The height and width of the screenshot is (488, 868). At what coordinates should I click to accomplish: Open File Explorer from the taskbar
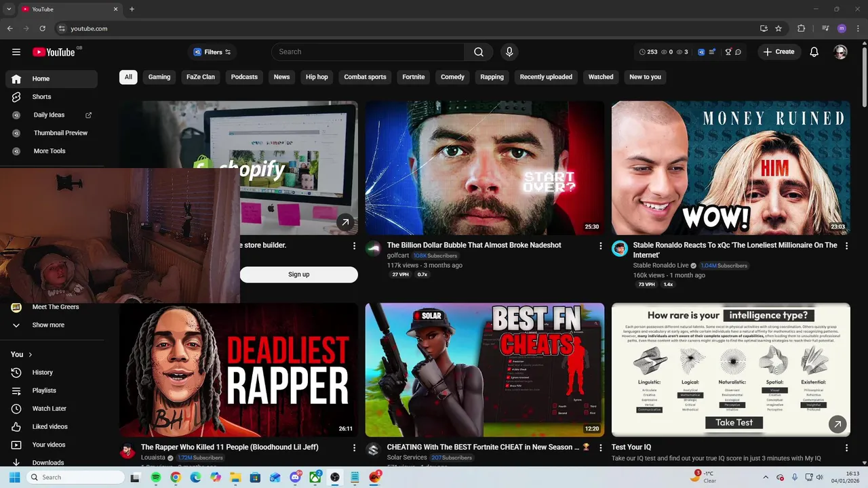click(x=235, y=477)
